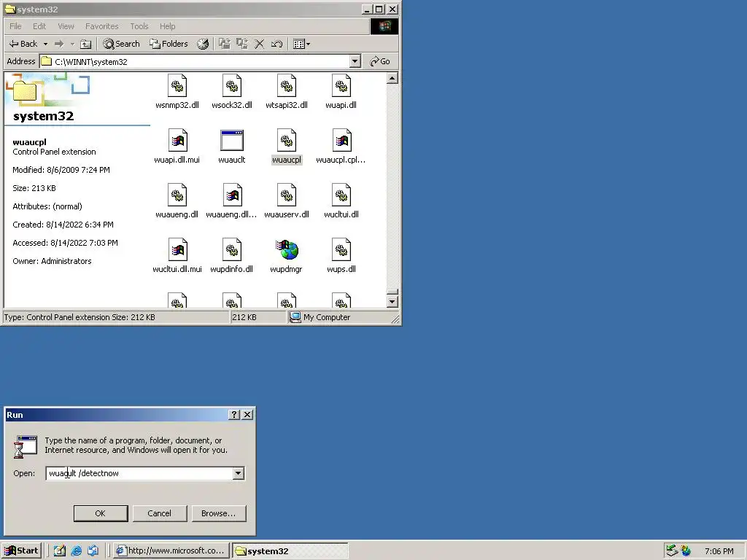Click the Move To toolbar icon
Screen dimensions: 747x560
click(x=225, y=44)
